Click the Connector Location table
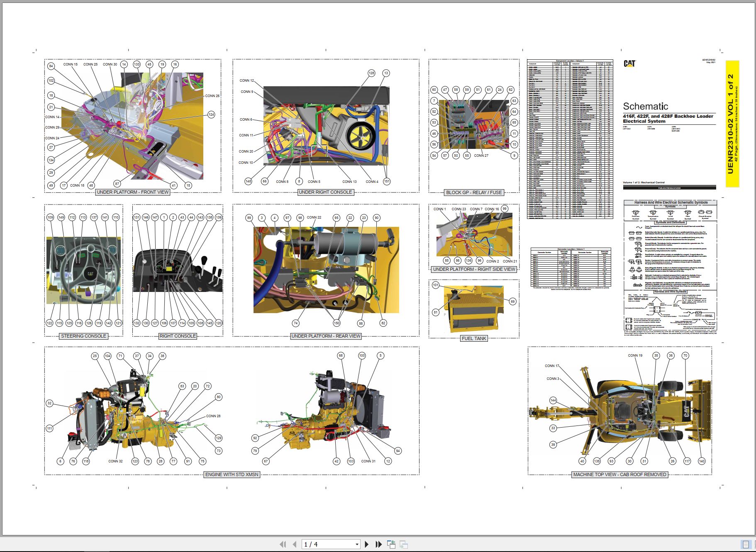This screenshot has width=756, height=552. [571, 267]
